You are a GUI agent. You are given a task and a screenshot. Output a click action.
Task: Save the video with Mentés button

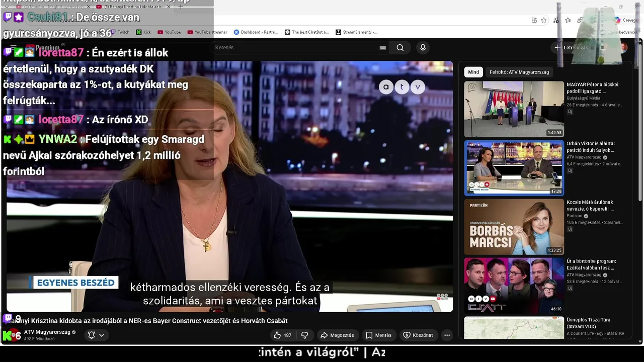coord(378,335)
